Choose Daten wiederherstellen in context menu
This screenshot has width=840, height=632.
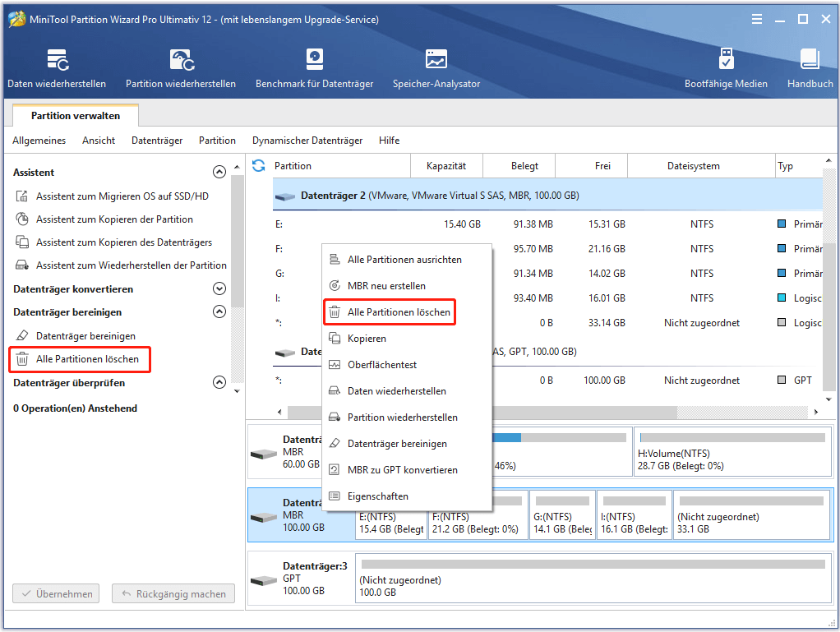407,390
